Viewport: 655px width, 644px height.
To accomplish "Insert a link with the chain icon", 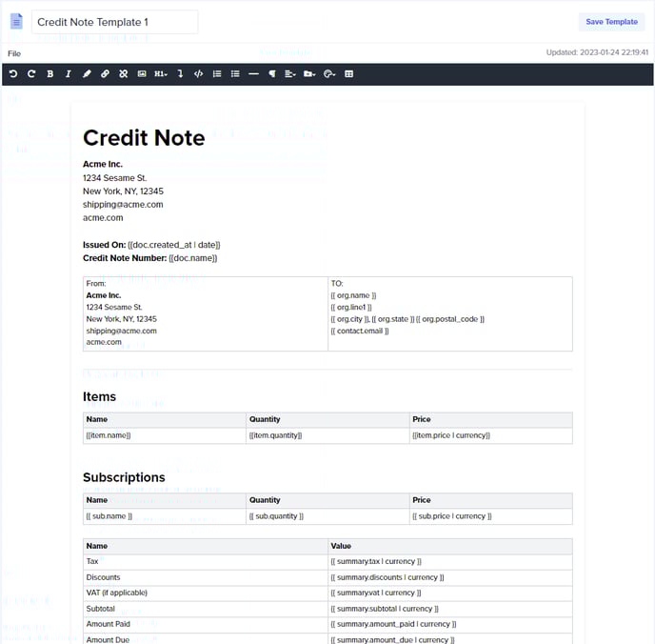I will pyautogui.click(x=105, y=74).
